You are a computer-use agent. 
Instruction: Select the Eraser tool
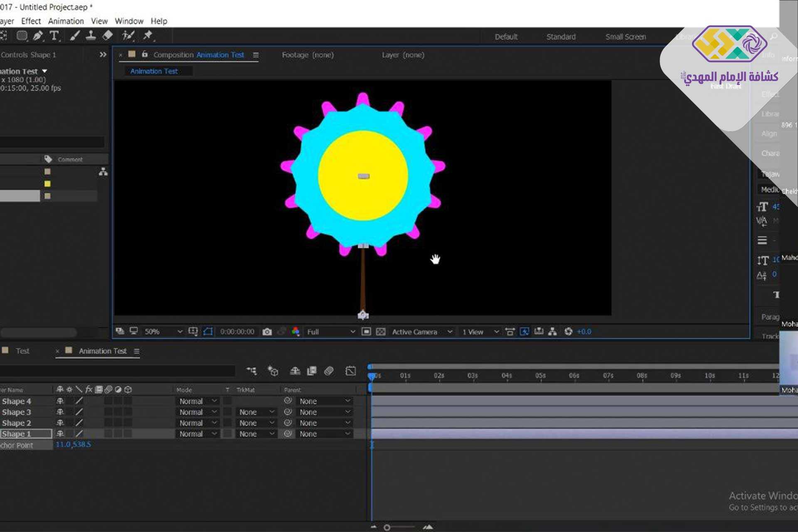(107, 36)
